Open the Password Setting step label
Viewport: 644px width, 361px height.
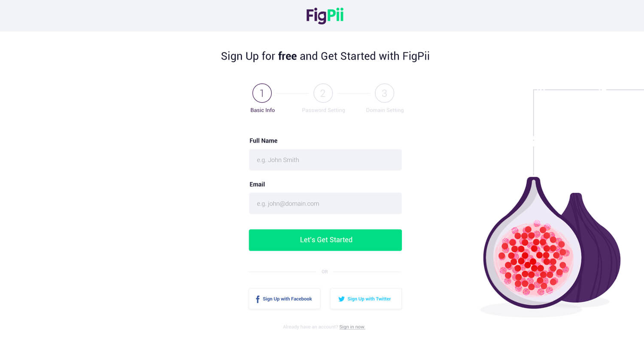323,110
